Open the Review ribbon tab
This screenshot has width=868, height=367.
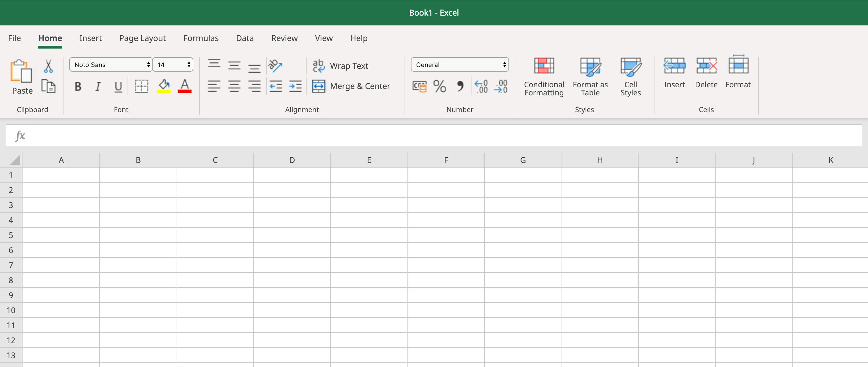285,38
